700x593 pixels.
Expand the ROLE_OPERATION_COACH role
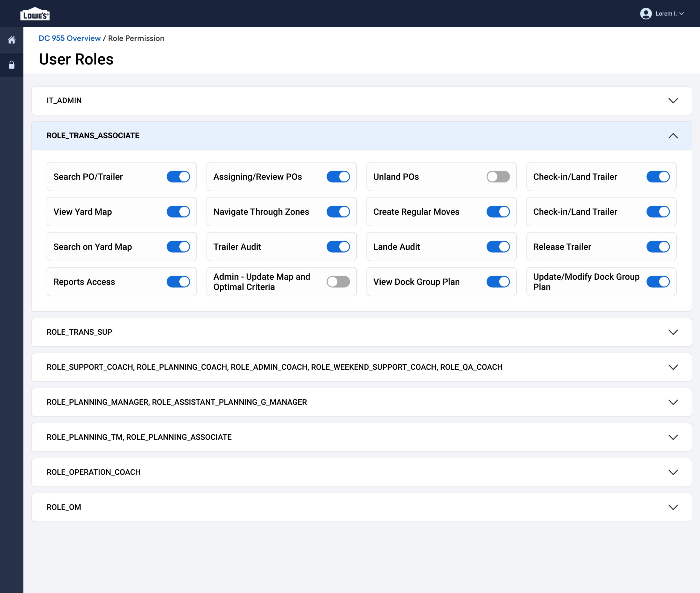(x=673, y=472)
